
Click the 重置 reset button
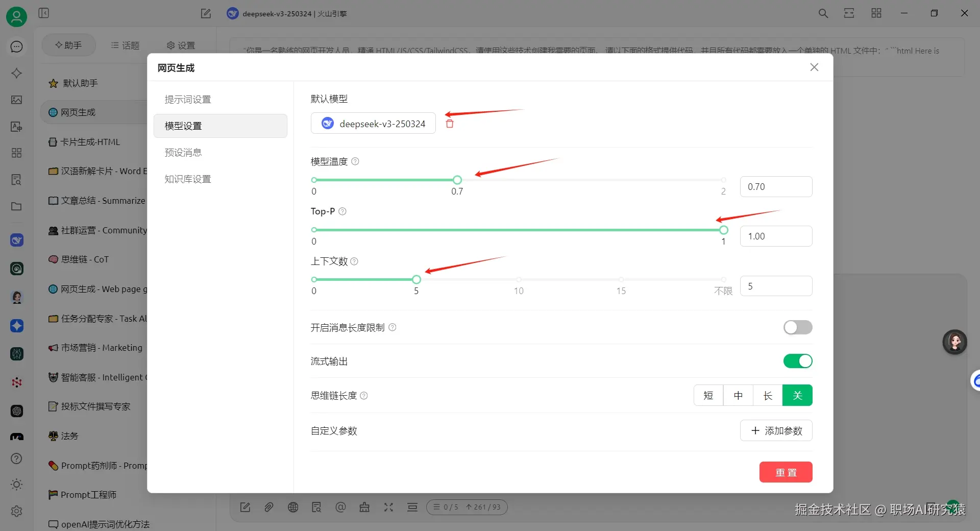[x=786, y=472]
